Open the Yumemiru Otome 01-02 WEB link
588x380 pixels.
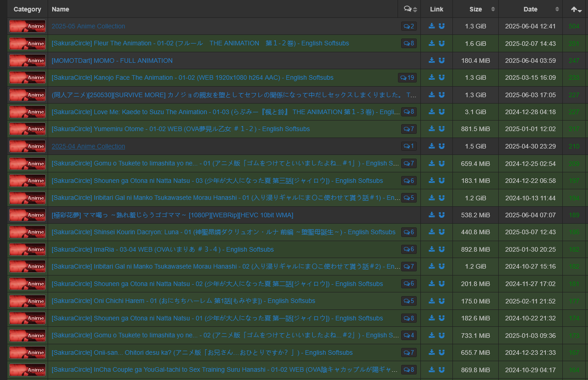point(180,129)
